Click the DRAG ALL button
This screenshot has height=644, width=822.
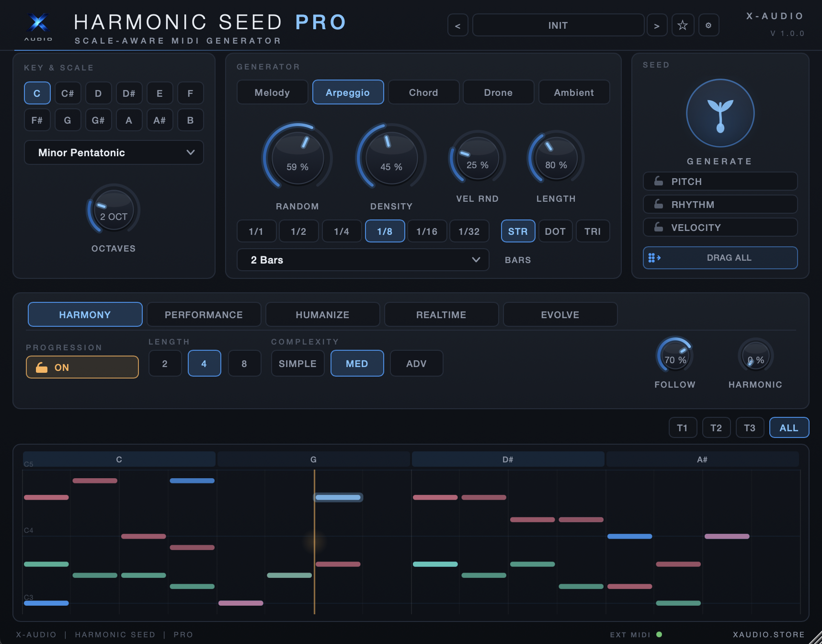[x=720, y=258]
